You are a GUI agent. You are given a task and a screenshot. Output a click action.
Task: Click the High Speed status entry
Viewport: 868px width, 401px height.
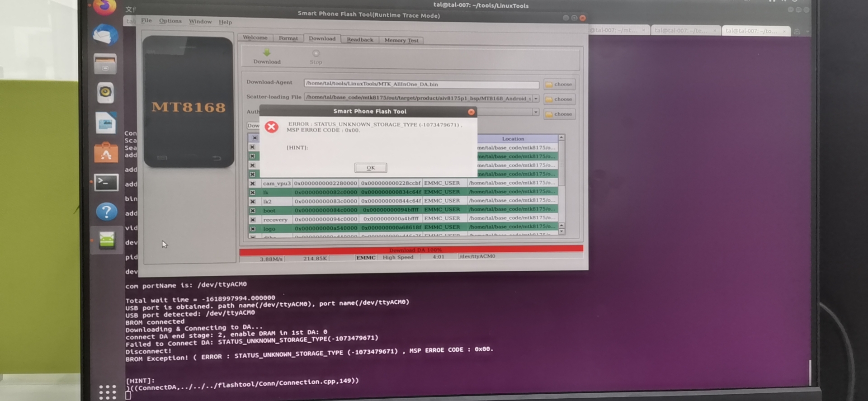click(x=398, y=257)
